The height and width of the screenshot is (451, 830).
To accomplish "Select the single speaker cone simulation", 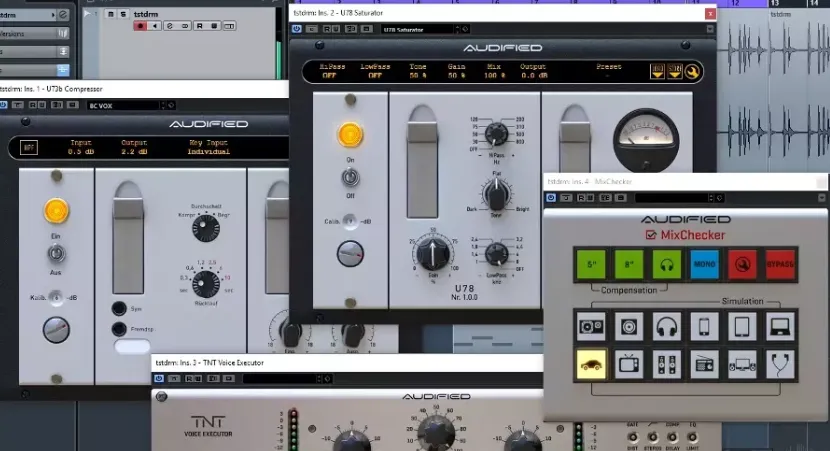I will coord(628,327).
